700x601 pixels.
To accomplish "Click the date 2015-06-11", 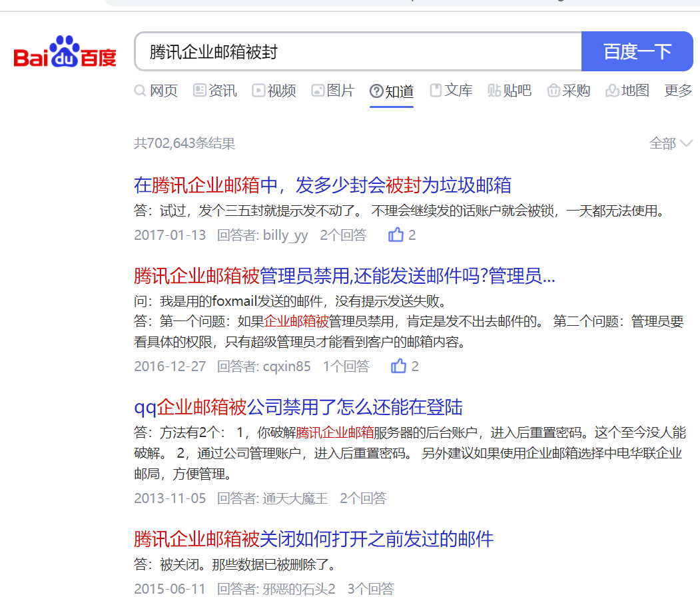I will (170, 589).
